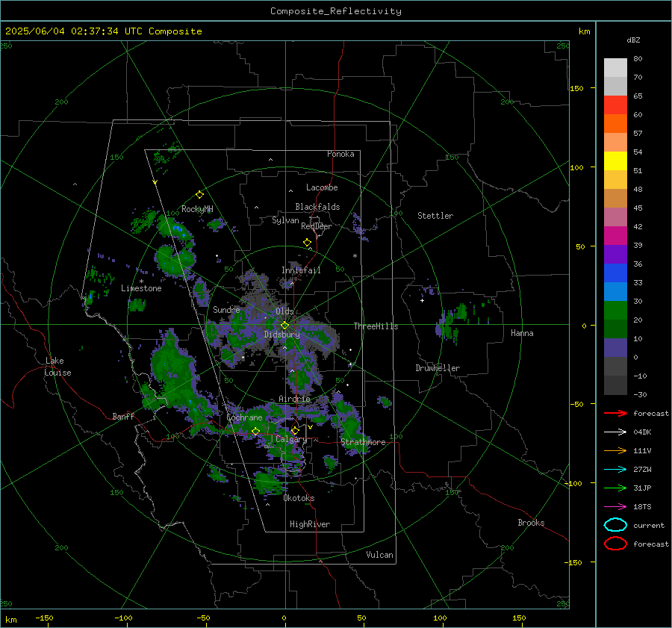Click the Ponoka label
The image size is (672, 628).
[340, 154]
